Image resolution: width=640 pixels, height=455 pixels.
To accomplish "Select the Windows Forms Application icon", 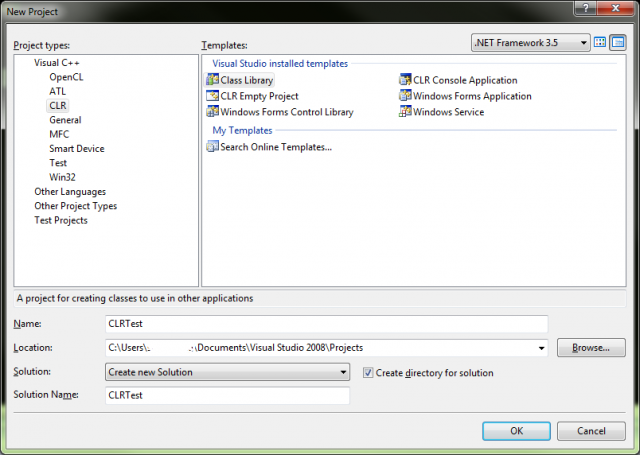I will 405,96.
